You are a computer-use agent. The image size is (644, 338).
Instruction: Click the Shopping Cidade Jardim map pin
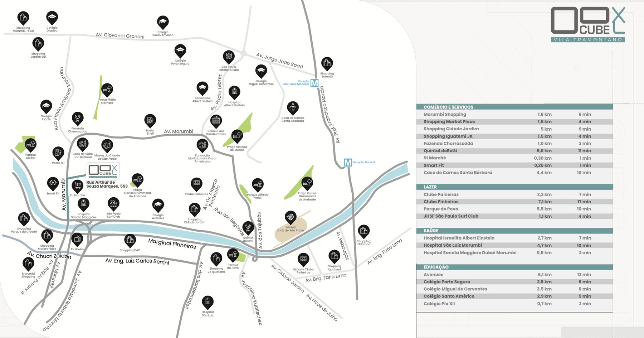pyautogui.click(x=195, y=210)
